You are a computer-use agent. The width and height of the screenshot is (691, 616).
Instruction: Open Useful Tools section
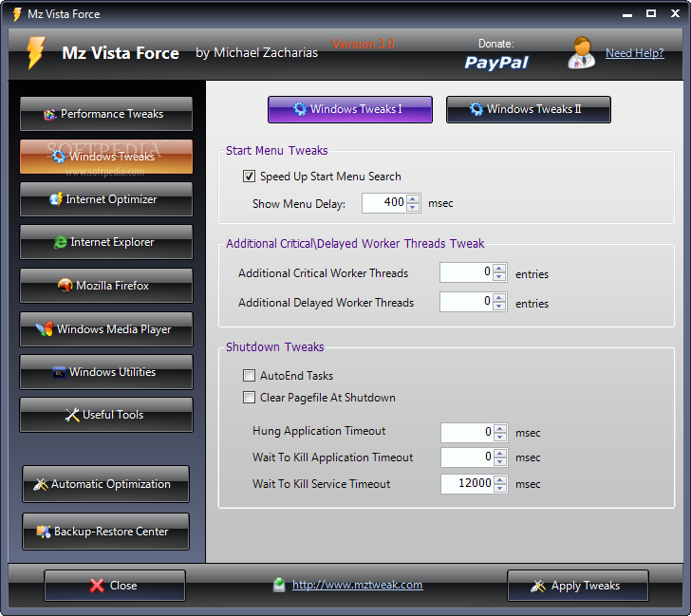coord(106,415)
